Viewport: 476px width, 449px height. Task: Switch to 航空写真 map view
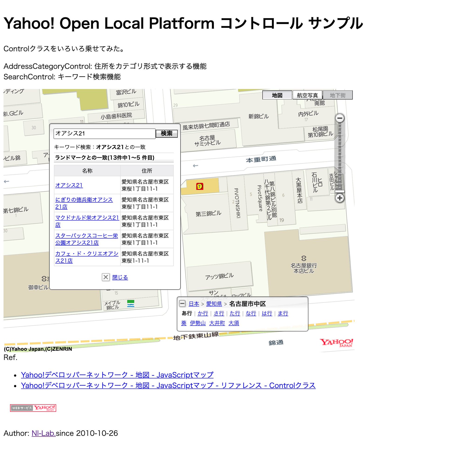click(307, 95)
